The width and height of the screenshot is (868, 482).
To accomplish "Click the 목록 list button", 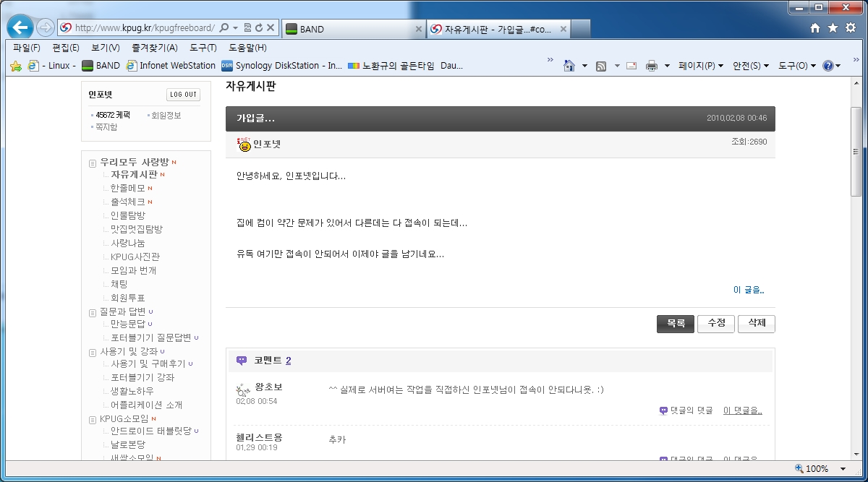I will (x=676, y=324).
